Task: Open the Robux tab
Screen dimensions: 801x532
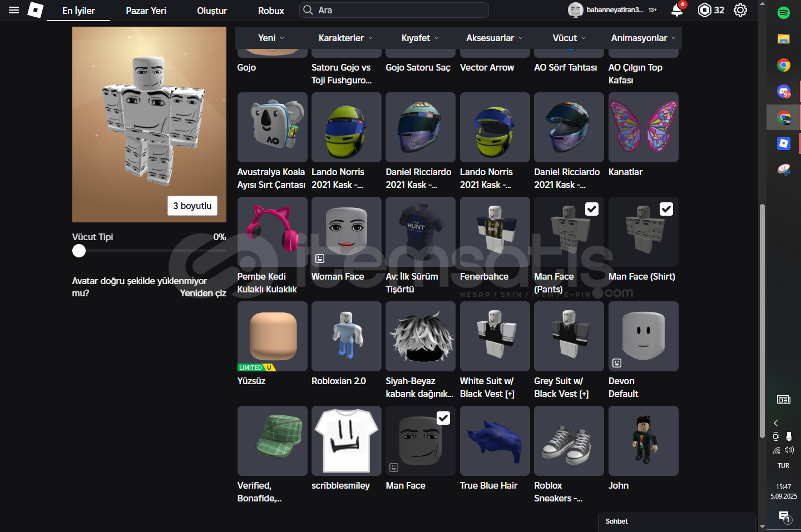Action: pyautogui.click(x=271, y=11)
